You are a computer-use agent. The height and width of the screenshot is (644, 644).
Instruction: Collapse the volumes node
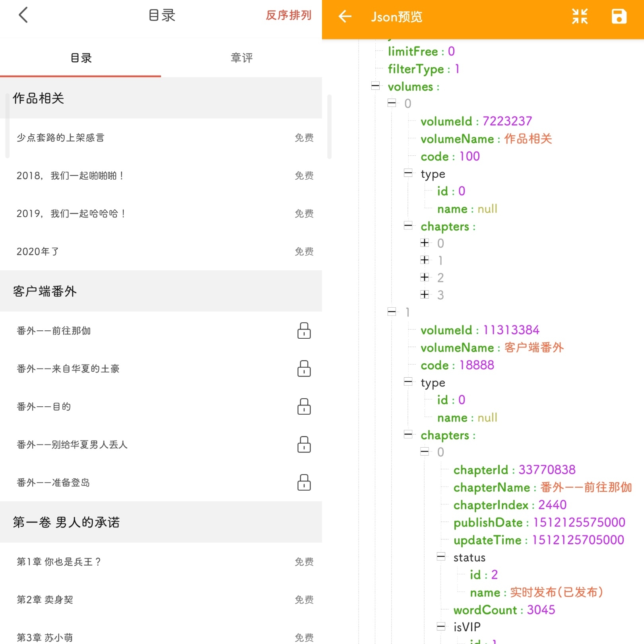[375, 87]
